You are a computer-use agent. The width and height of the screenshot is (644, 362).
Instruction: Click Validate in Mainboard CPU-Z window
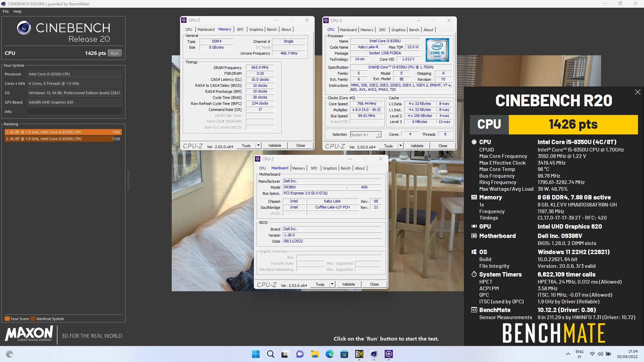click(348, 285)
